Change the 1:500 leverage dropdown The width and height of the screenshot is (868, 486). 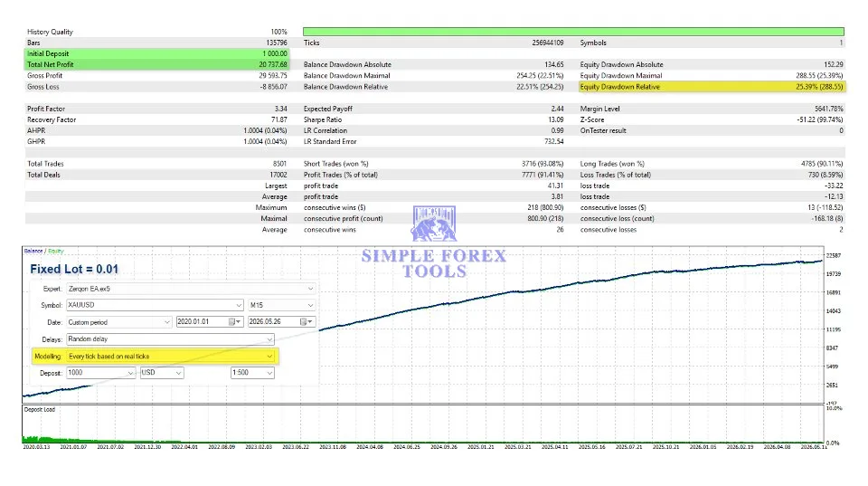point(252,373)
